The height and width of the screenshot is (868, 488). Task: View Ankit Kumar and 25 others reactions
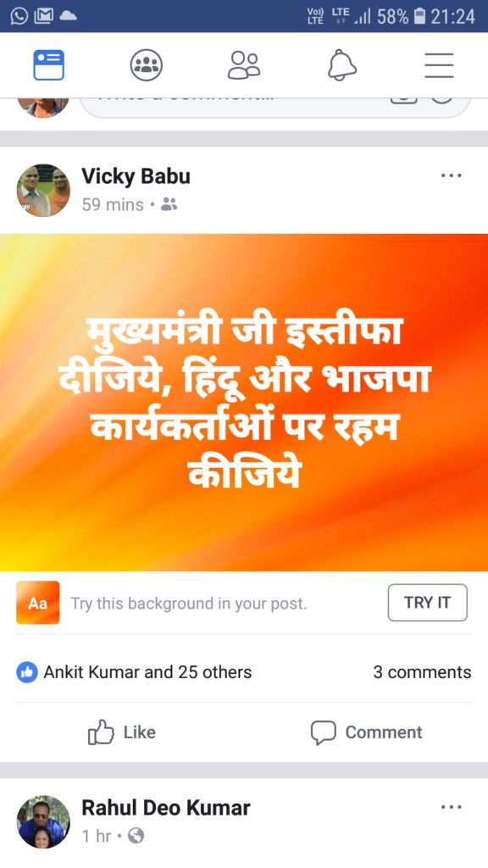[147, 672]
